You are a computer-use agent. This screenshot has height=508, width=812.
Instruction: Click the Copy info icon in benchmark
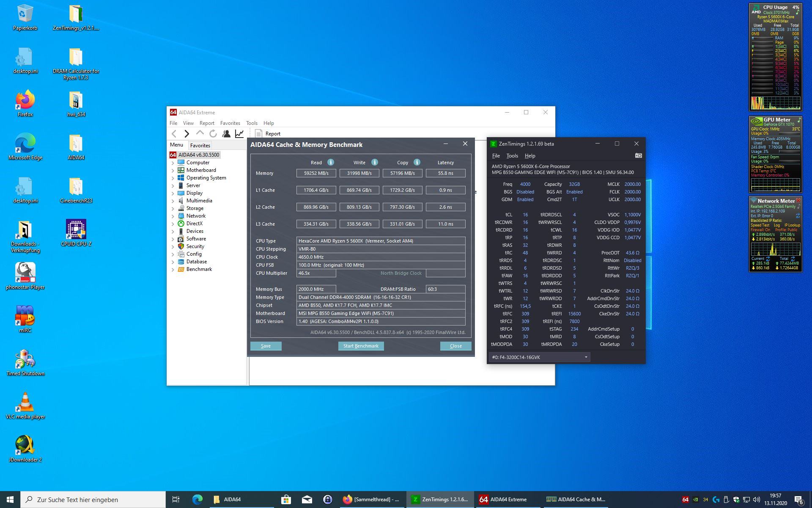pyautogui.click(x=417, y=162)
